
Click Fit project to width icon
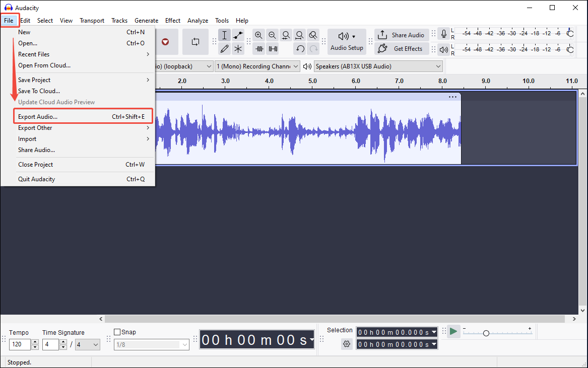299,35
